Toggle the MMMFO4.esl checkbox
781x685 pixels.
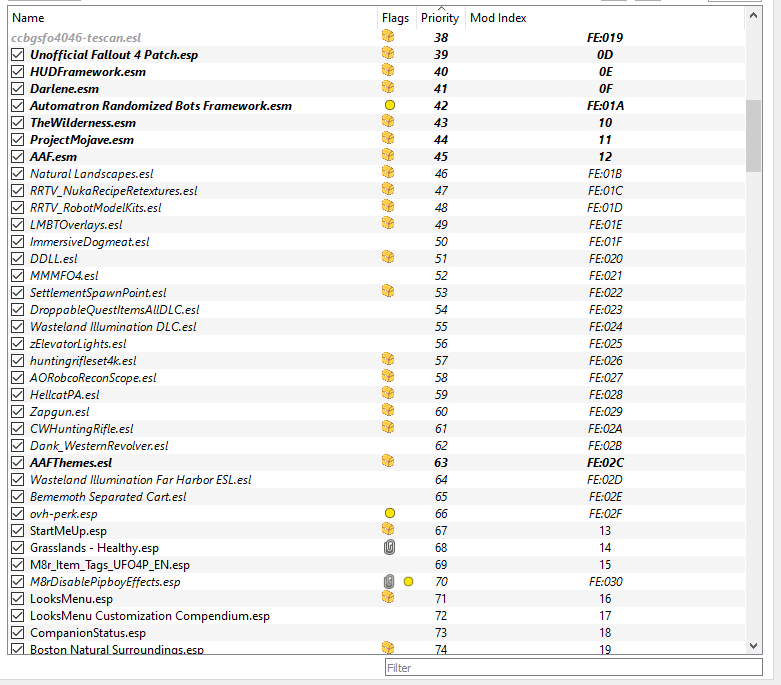tap(17, 275)
